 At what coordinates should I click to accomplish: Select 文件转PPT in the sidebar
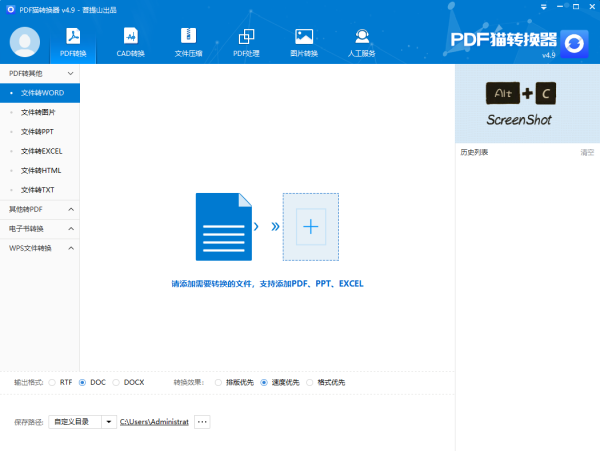tap(37, 131)
